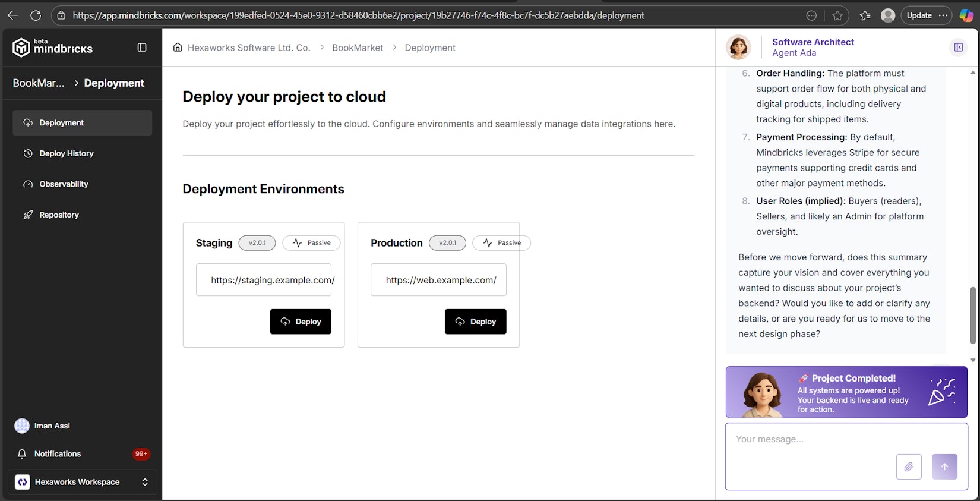Go to Repository in sidebar
Image resolution: width=980 pixels, height=501 pixels.
(59, 215)
